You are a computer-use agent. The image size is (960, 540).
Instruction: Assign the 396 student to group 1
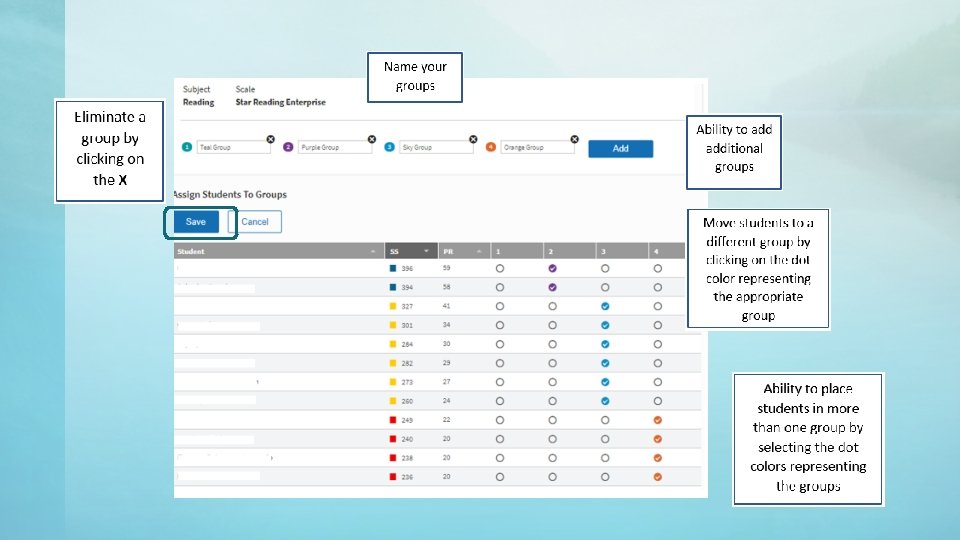coord(500,268)
